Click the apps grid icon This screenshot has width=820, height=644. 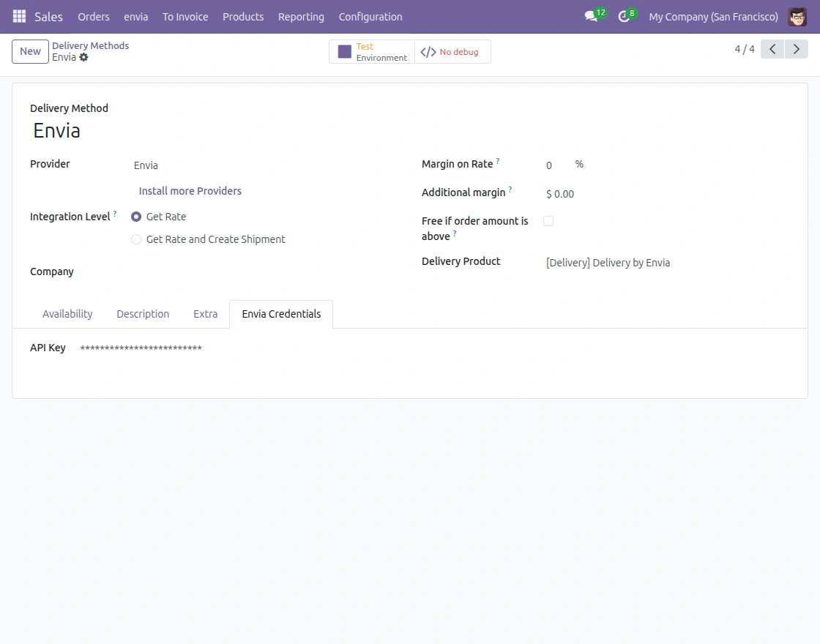point(18,16)
